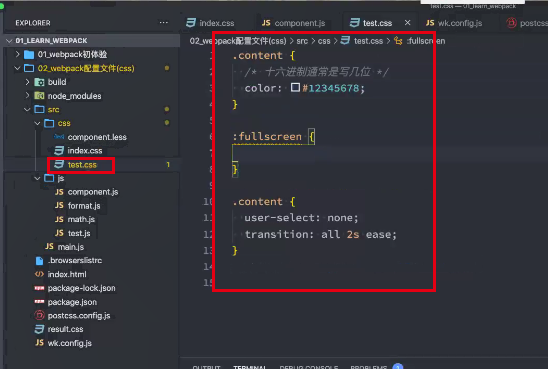Select the node_modules folder icon
Image resolution: width=548 pixels, height=369 pixels.
click(39, 96)
